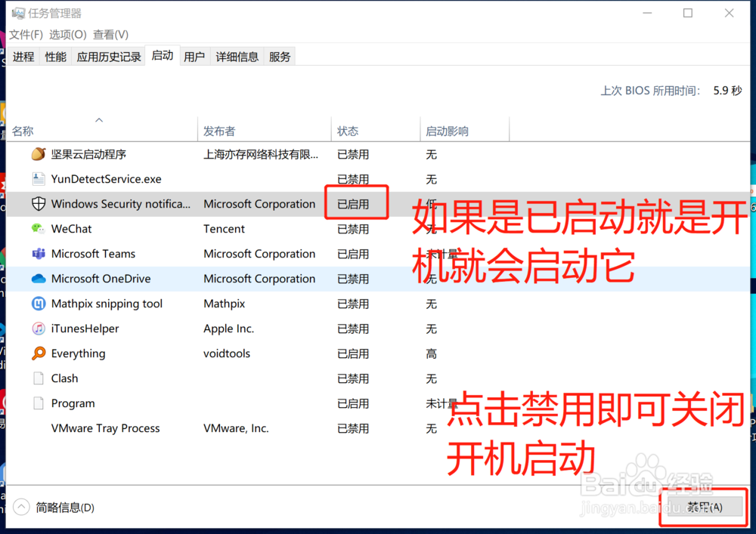Click the YunDetectService.exe file icon
The width and height of the screenshot is (756, 534).
point(39,179)
